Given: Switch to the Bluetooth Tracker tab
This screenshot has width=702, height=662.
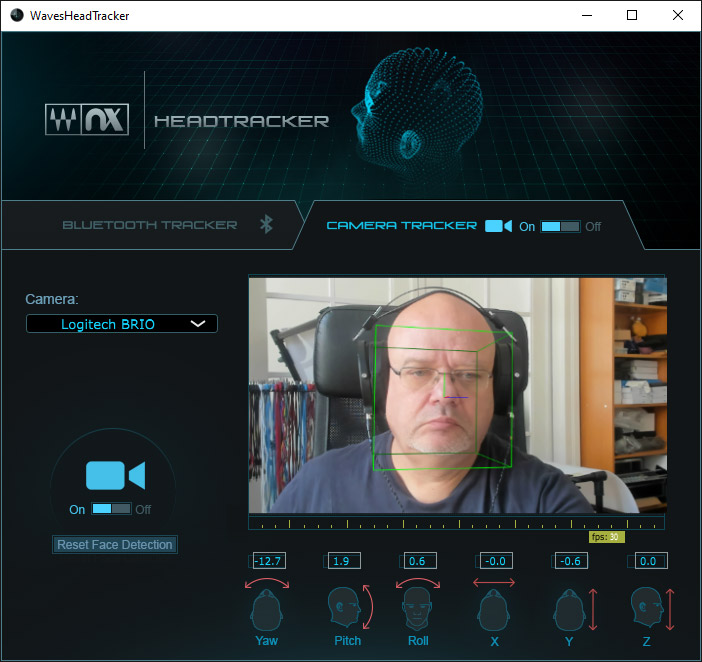Looking at the screenshot, I should tap(150, 225).
